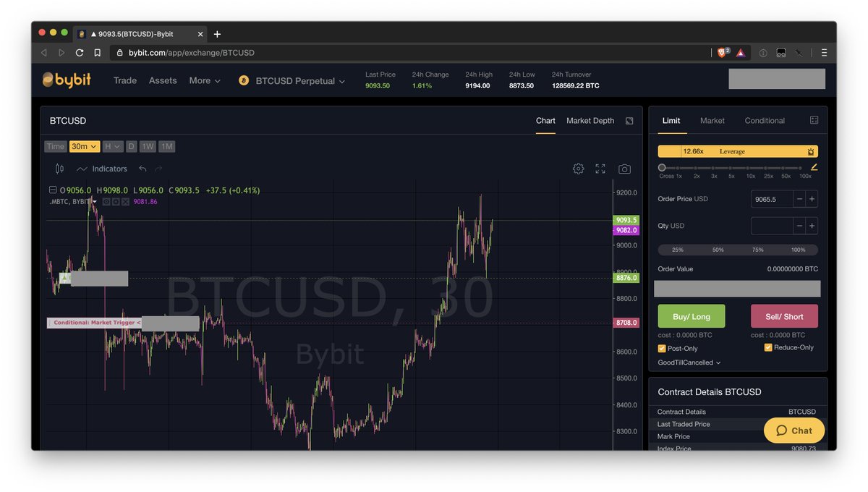Screen dimensions: 868x492
Task: Click the Buy/ Long button
Action: click(692, 316)
